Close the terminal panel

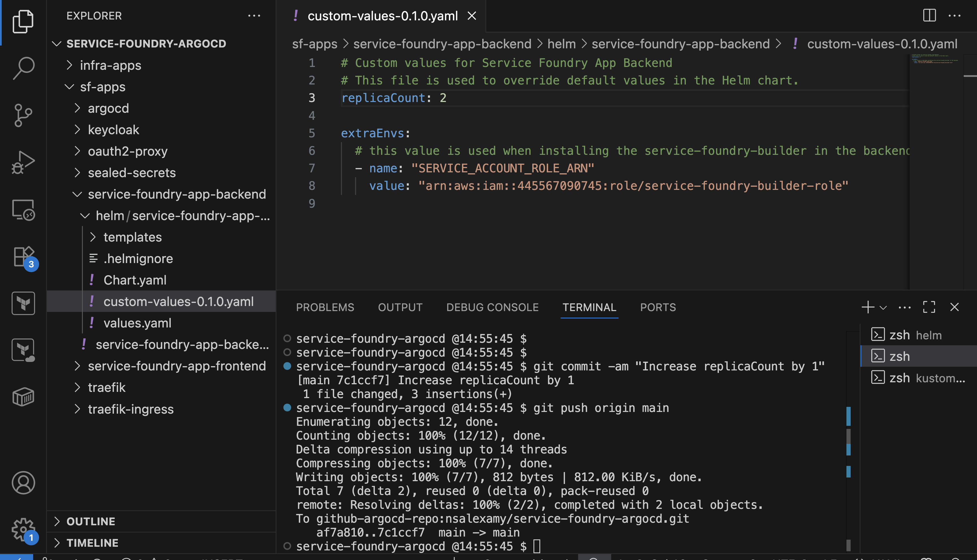pos(954,307)
